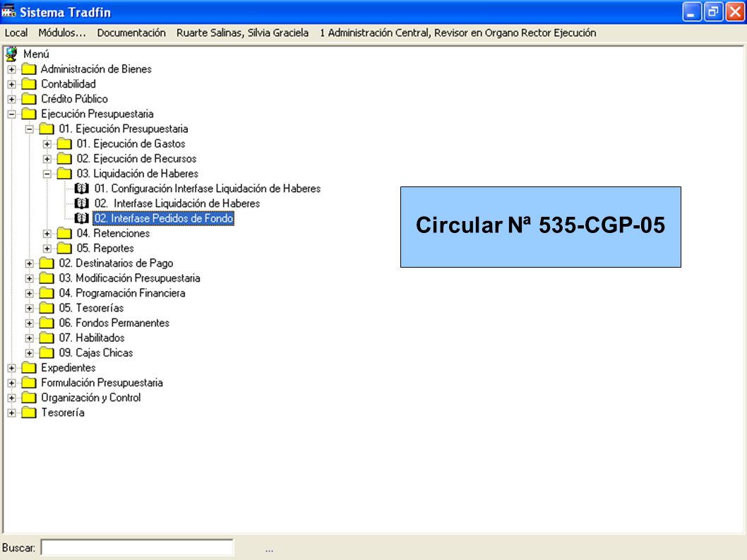Viewport: 747px width, 560px height.
Task: Click the 04. Programación Financiera folder icon
Action: tap(47, 293)
